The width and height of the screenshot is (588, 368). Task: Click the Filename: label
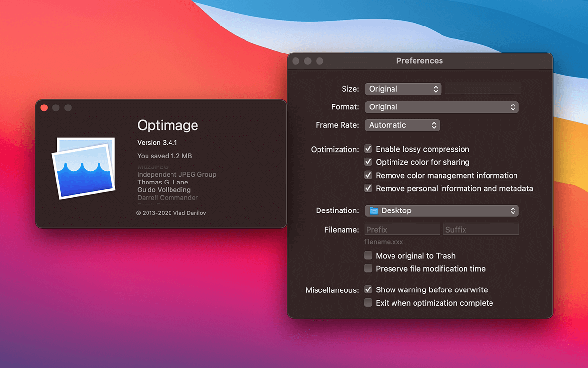click(342, 229)
